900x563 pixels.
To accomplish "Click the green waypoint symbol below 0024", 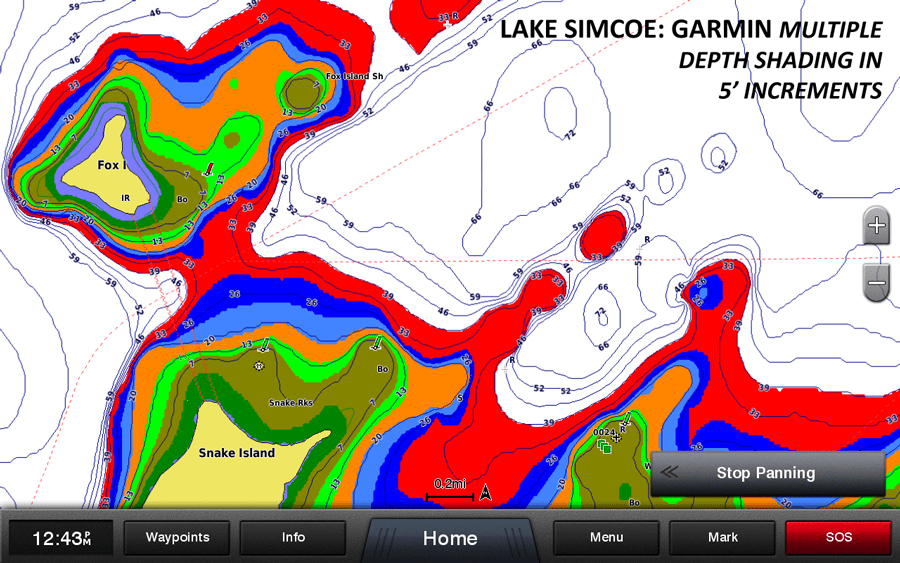I will point(603,446).
